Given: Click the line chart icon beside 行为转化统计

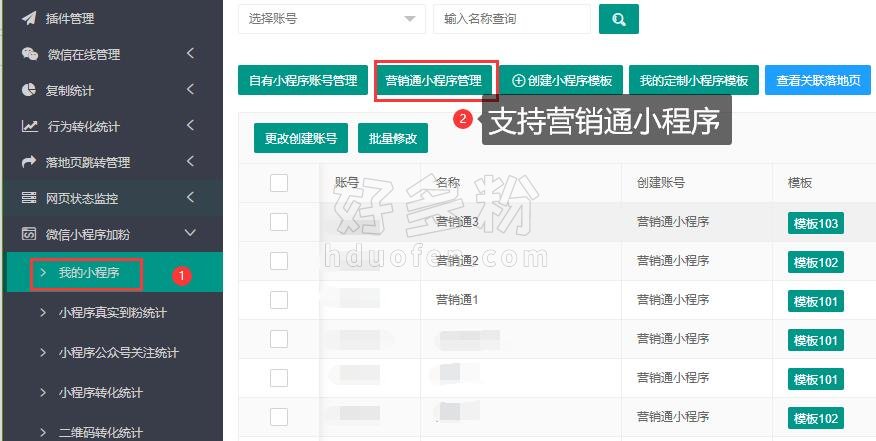Looking at the screenshot, I should [x=30, y=126].
